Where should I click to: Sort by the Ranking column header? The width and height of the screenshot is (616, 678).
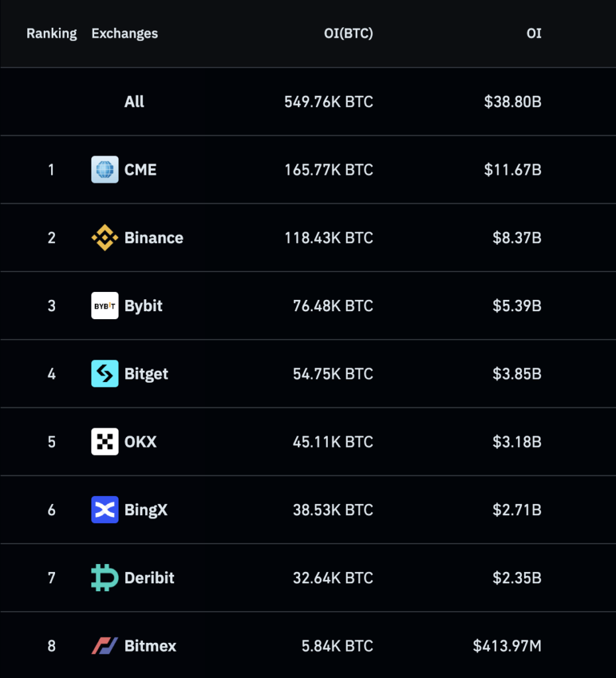click(x=52, y=33)
